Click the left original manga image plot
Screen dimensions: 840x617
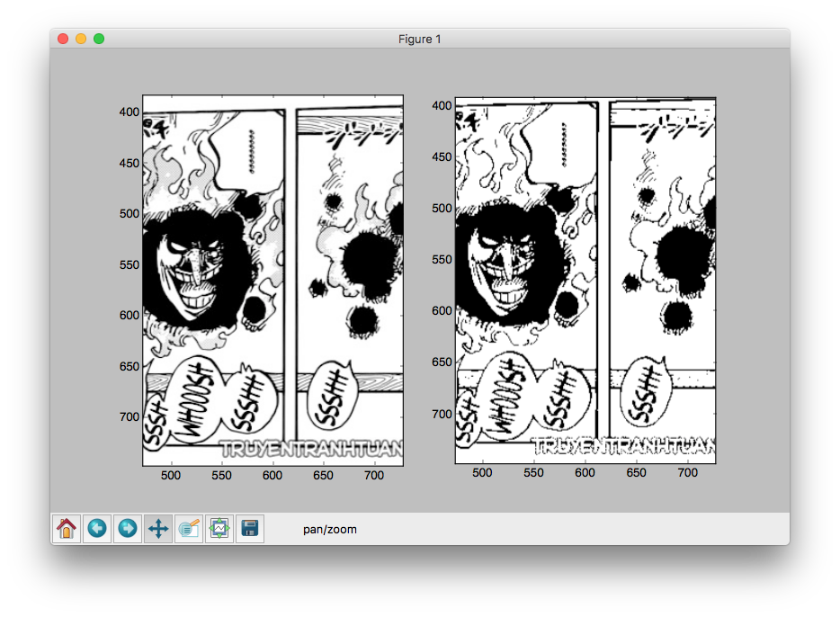click(273, 281)
